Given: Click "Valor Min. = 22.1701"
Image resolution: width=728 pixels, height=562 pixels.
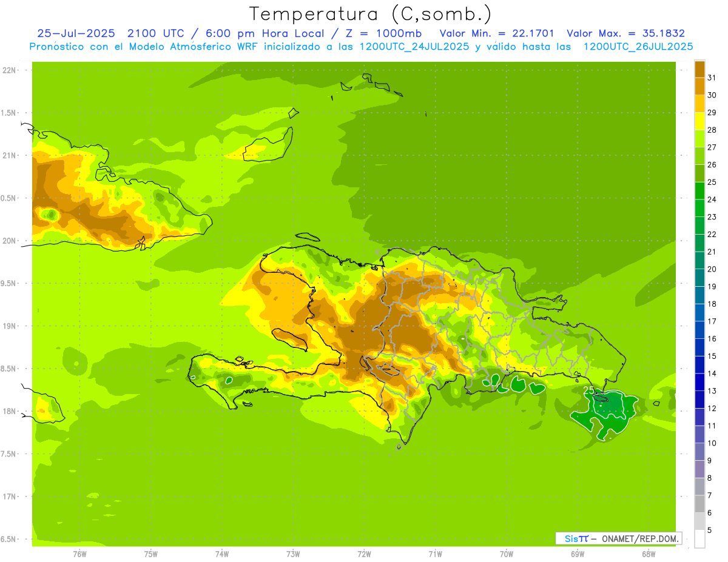Looking at the screenshot, I should click(496, 33).
